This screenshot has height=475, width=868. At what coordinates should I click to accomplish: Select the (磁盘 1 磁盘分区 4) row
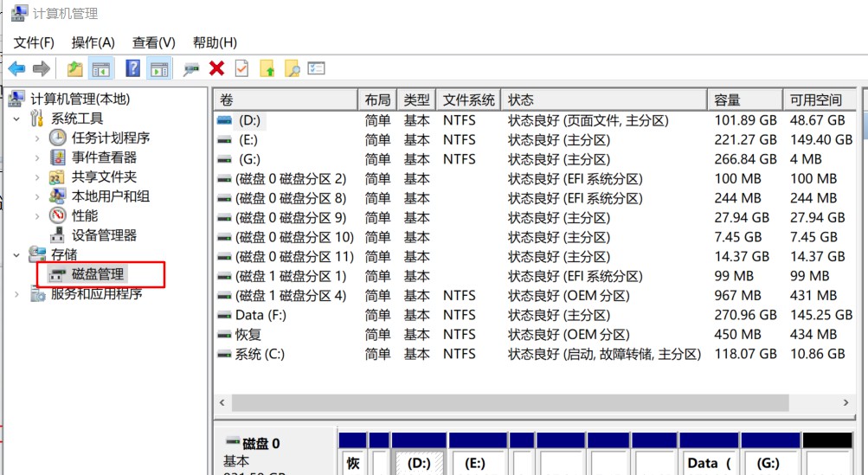tap(535, 296)
